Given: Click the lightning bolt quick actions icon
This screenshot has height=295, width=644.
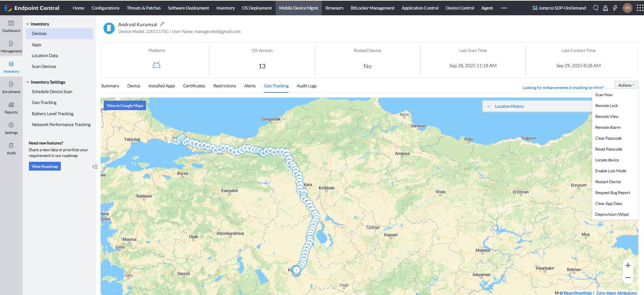Looking at the screenshot, I should (615, 8).
